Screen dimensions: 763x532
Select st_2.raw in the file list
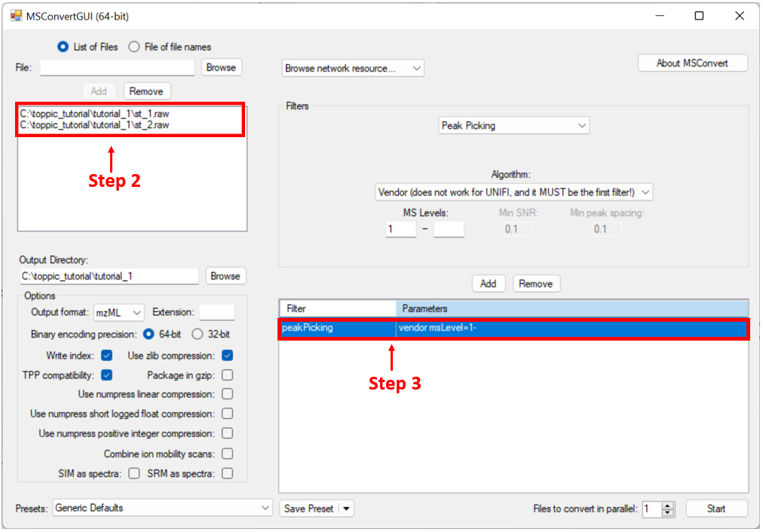pos(94,124)
